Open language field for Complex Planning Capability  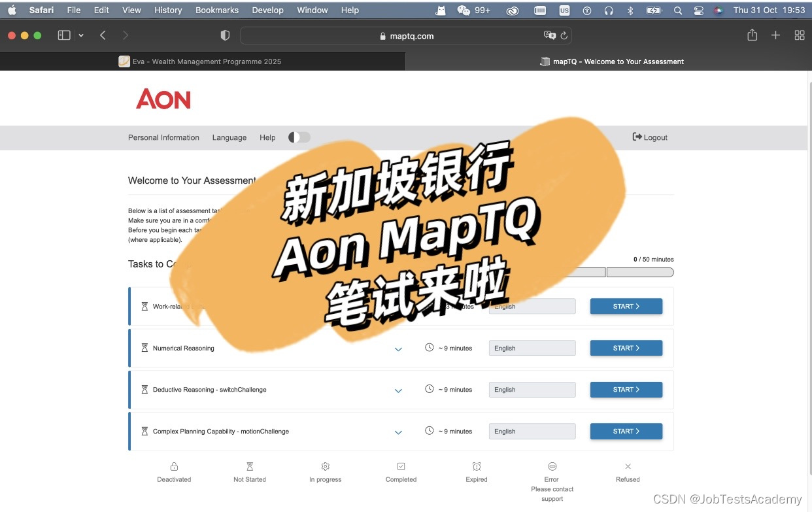point(532,431)
